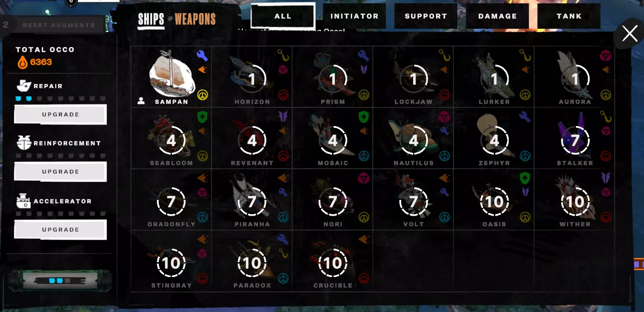Open the Ships tab
The width and height of the screenshot is (644, 312).
pos(151,20)
